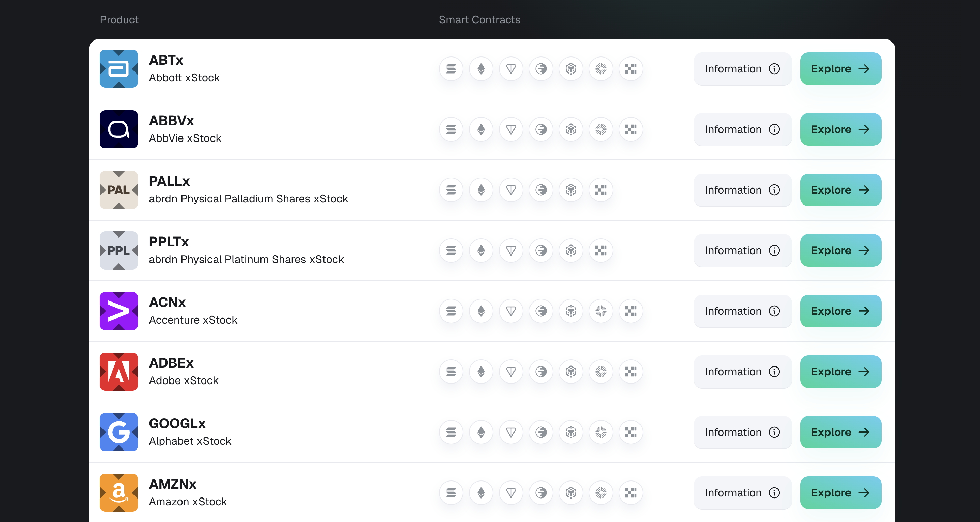Show Information for ACNx
The image size is (980, 522).
742,311
